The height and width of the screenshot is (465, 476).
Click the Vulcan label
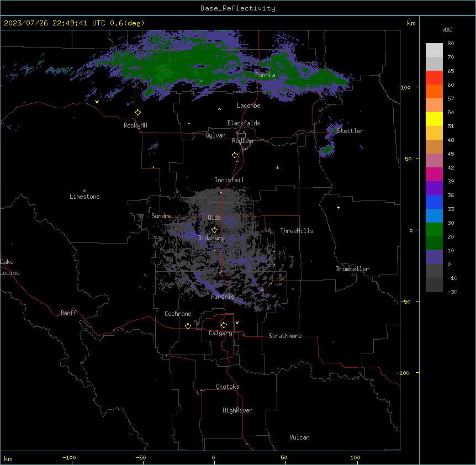pyautogui.click(x=299, y=437)
